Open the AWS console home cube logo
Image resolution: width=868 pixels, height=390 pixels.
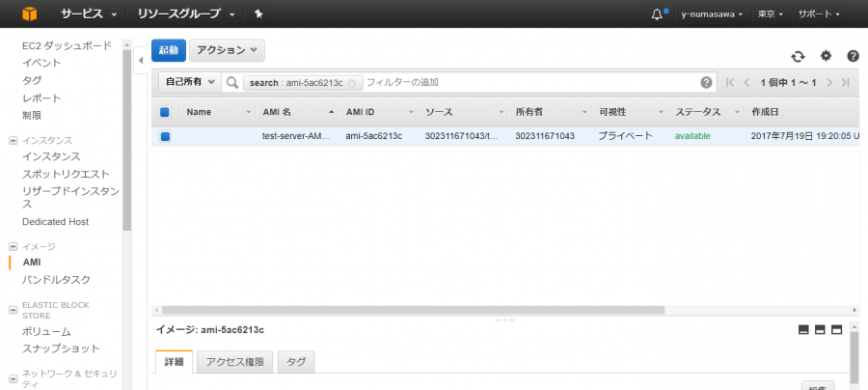[x=29, y=14]
